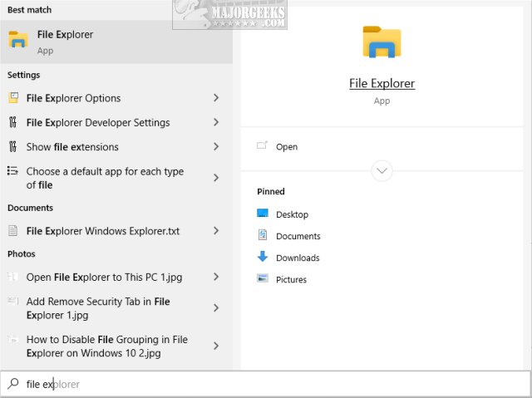Click the search magnifier icon
Screen dimensions: 532x398
tap(13, 384)
